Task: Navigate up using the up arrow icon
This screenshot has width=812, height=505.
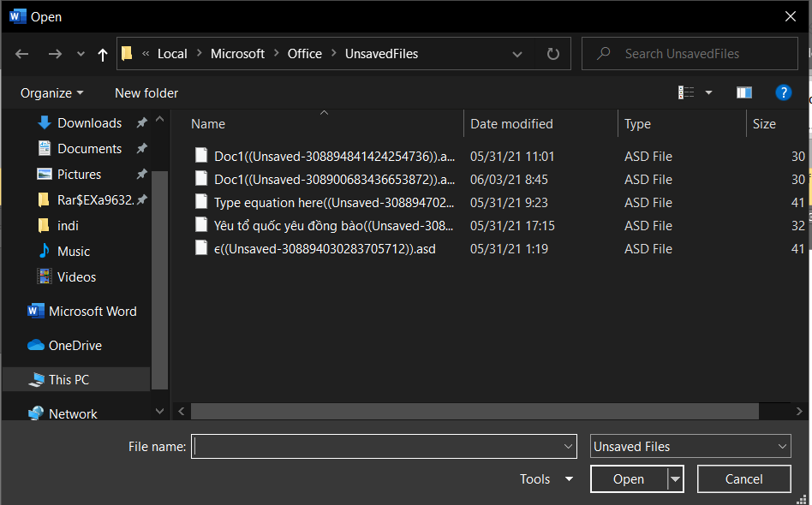Action: click(101, 53)
